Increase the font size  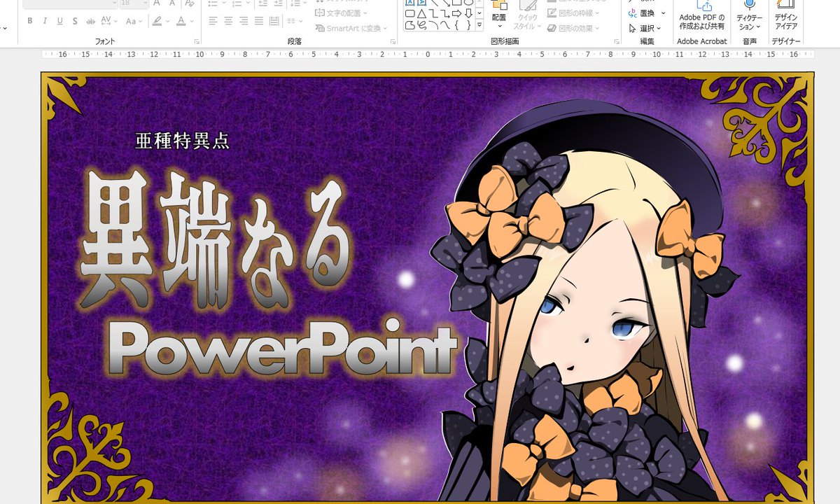pos(157,3)
